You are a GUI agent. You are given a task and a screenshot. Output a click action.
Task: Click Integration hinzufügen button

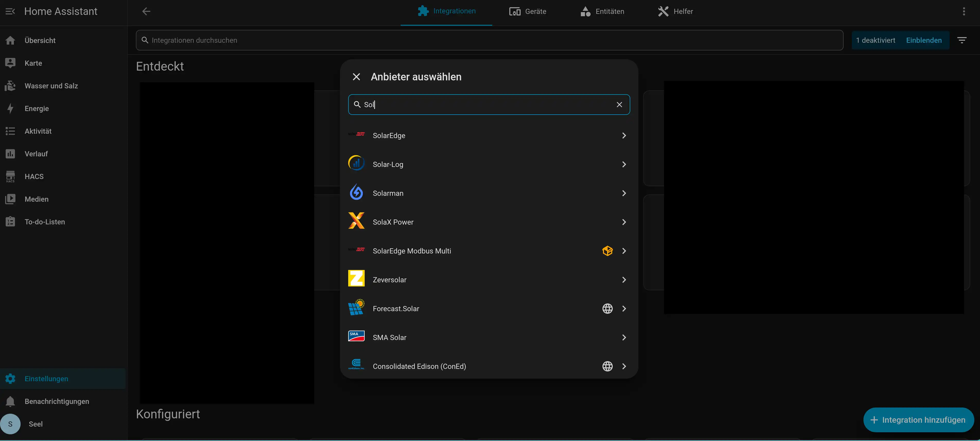click(x=918, y=420)
